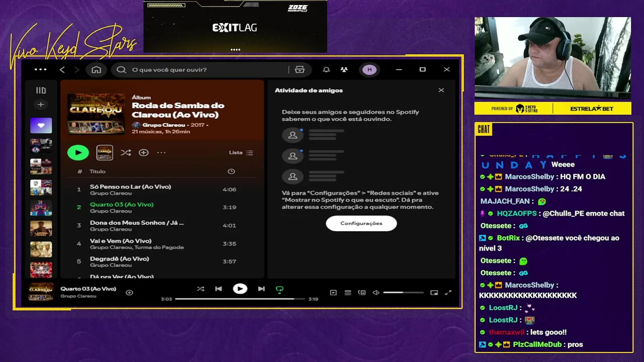The image size is (644, 362).
Task: Open the mini player
Action: pyautogui.click(x=434, y=293)
